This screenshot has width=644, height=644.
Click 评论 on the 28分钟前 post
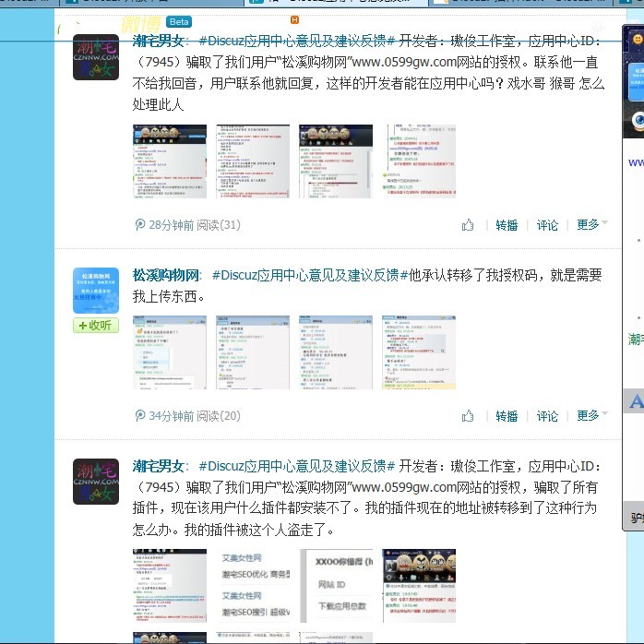pyautogui.click(x=547, y=225)
